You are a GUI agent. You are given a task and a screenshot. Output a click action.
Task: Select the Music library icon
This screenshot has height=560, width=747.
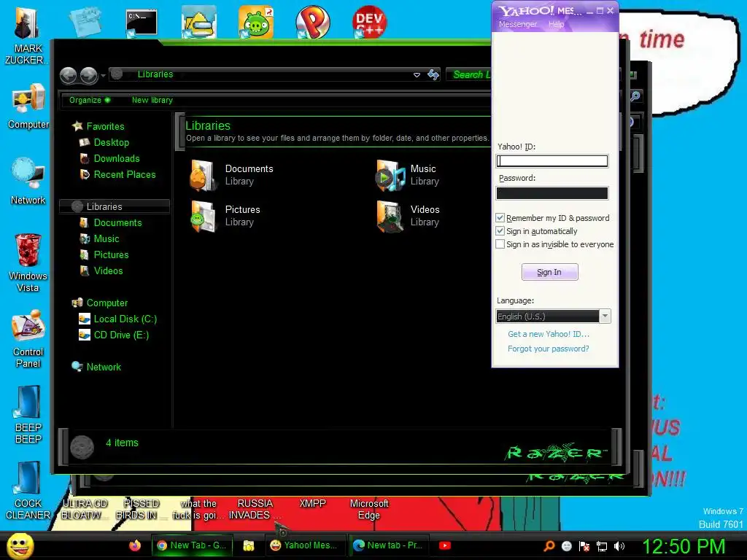click(391, 175)
